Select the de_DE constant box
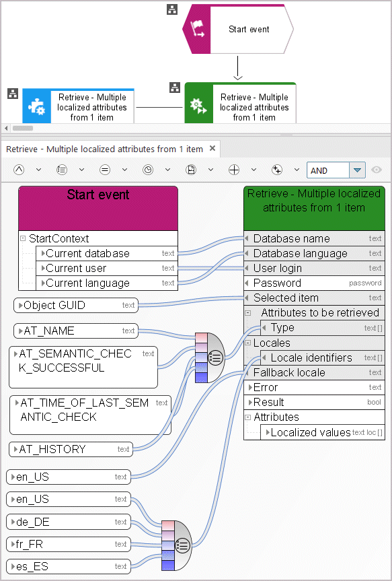The image size is (392, 581). coord(69,522)
